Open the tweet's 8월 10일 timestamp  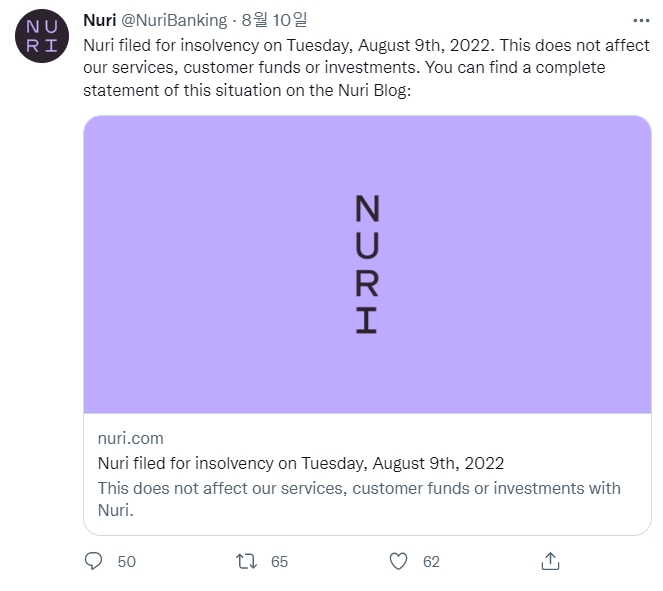(x=274, y=21)
